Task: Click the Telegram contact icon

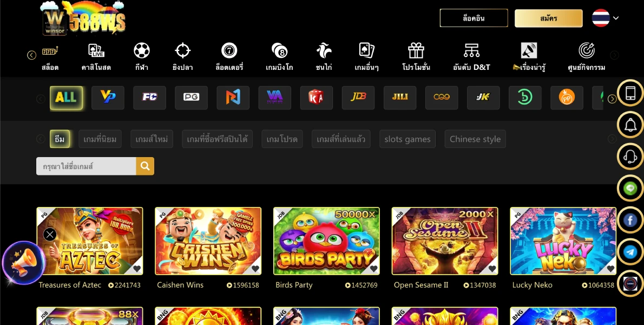Action: click(630, 251)
